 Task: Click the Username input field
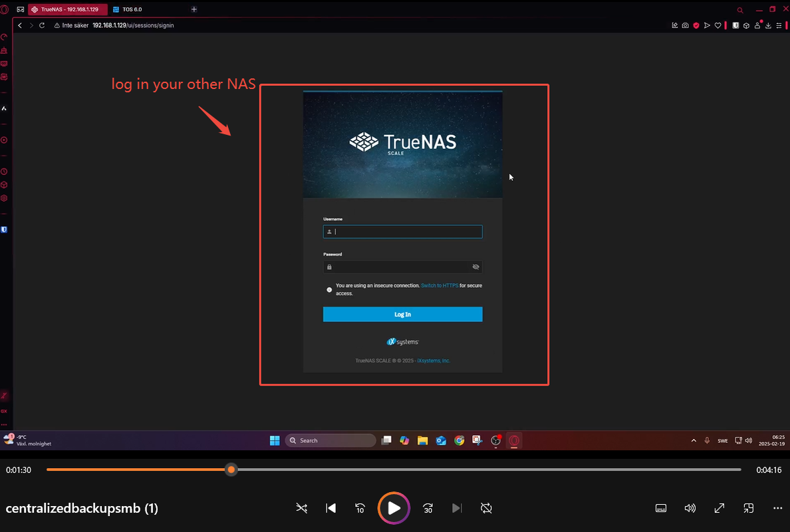point(402,231)
